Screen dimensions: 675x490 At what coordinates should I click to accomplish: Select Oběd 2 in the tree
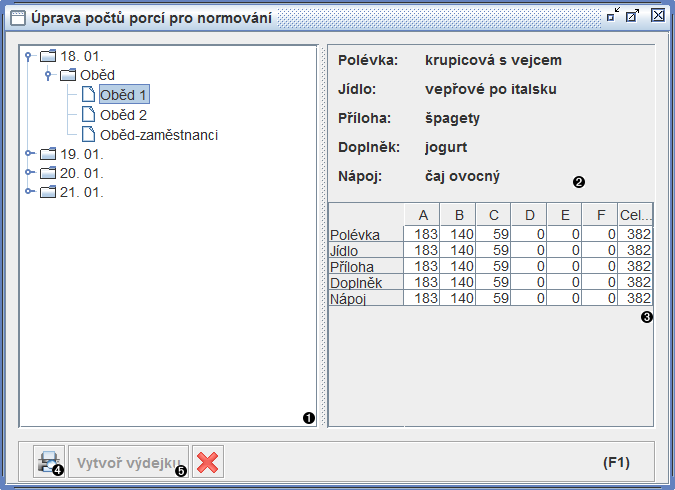click(x=124, y=114)
